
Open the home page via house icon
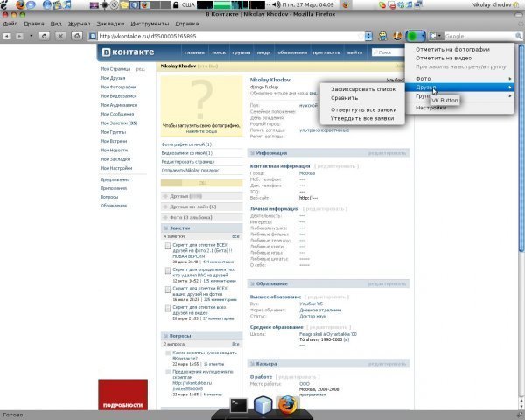pos(77,36)
